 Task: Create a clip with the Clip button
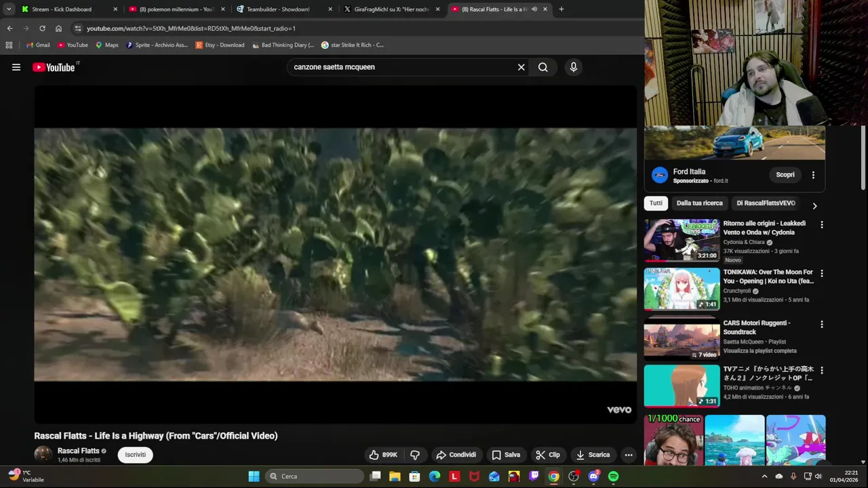(x=548, y=455)
